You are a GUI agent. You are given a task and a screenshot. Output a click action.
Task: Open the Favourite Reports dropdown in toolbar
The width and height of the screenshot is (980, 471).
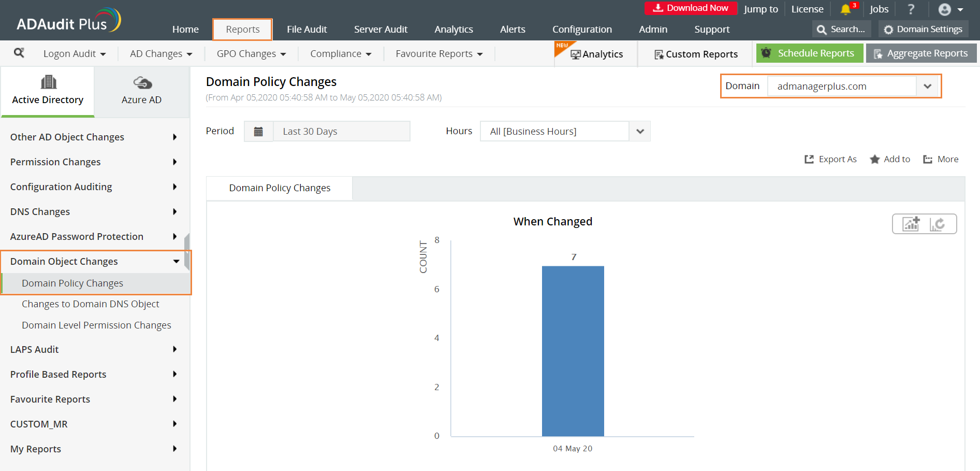pyautogui.click(x=439, y=54)
